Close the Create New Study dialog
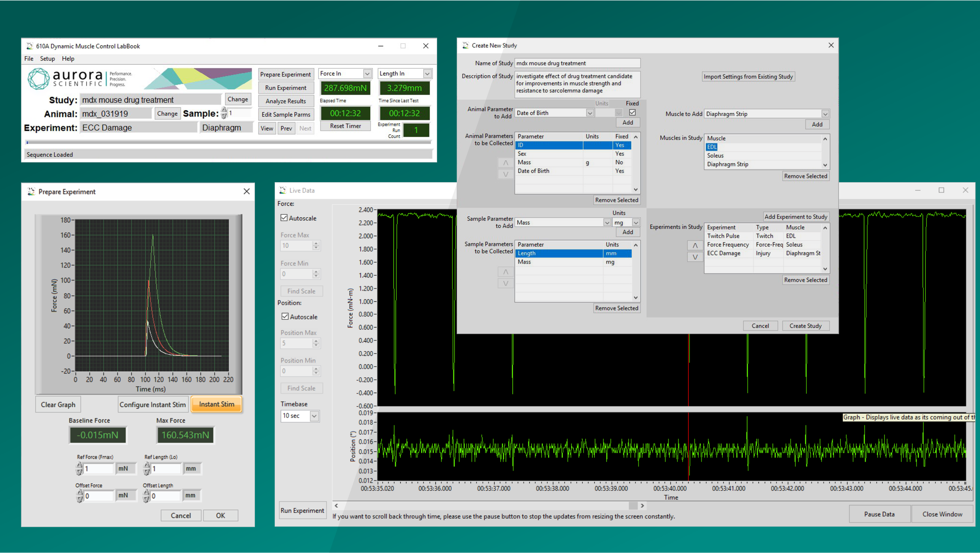Viewport: 980px width, 553px height. [831, 45]
